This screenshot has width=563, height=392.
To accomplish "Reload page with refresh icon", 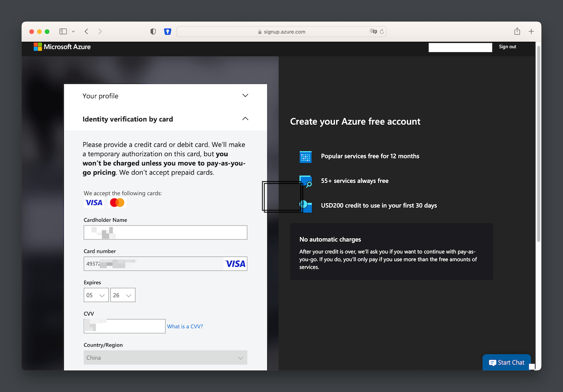I will pyautogui.click(x=382, y=31).
